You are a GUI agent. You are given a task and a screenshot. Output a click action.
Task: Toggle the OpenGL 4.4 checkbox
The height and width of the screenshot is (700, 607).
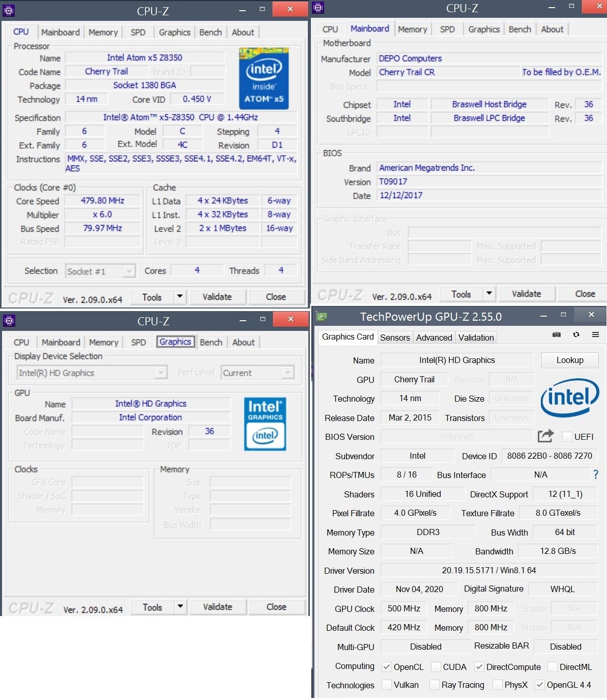pos(540,685)
